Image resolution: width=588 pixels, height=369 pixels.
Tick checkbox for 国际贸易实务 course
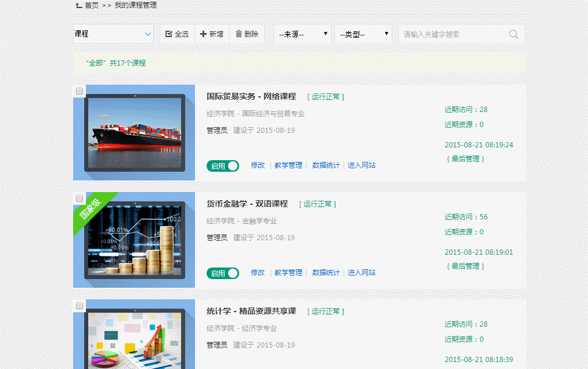(x=80, y=91)
